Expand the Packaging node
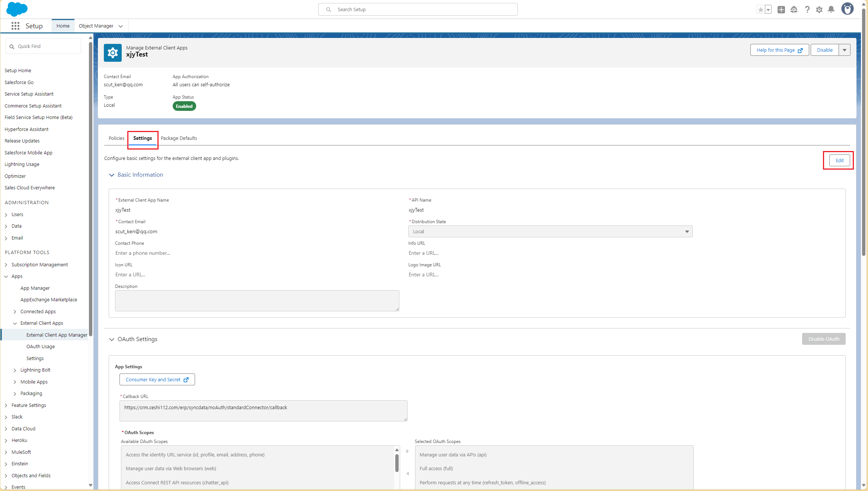 15,394
